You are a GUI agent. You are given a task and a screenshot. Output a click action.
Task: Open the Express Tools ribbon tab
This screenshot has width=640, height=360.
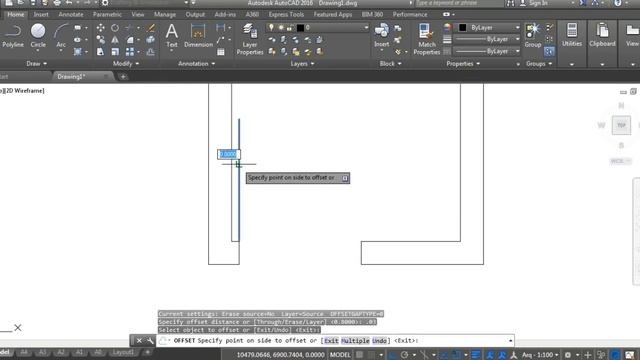(x=286, y=14)
